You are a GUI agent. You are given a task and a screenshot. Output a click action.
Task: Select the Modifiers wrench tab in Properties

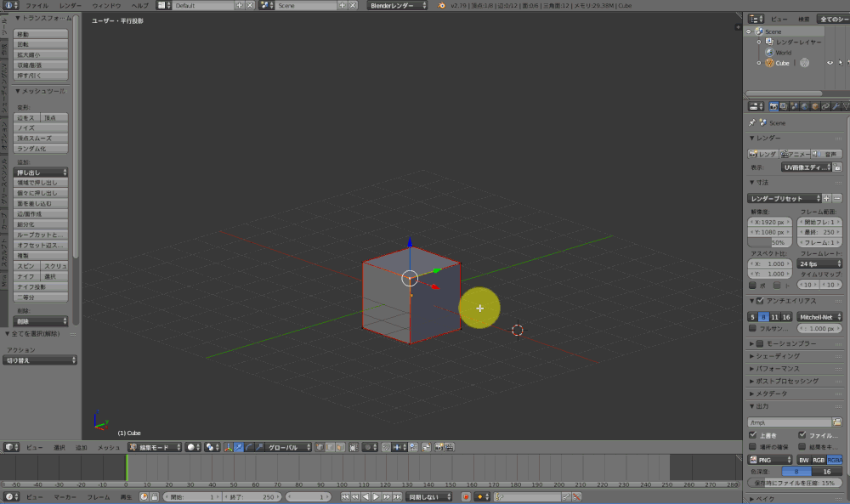coord(837,105)
